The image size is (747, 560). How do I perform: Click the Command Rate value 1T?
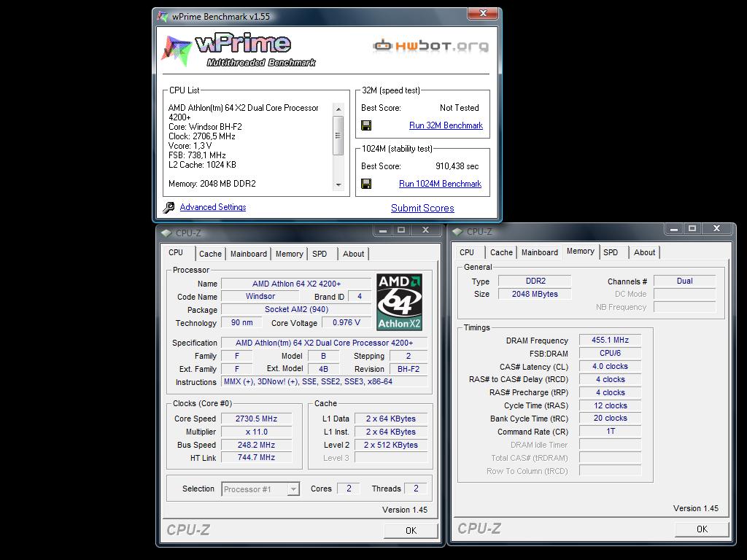click(x=610, y=431)
